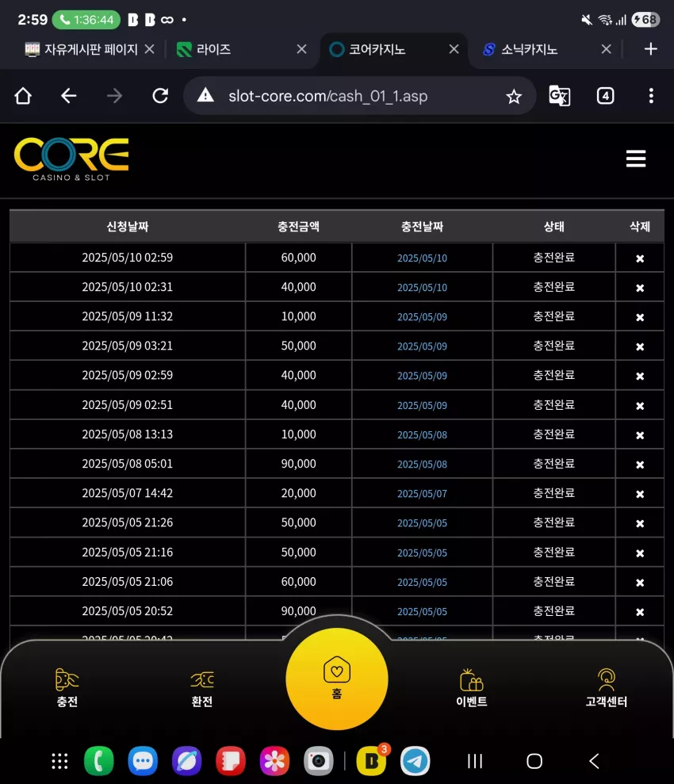Open the 충전 deposit icon
This screenshot has height=784, width=674.
click(67, 687)
